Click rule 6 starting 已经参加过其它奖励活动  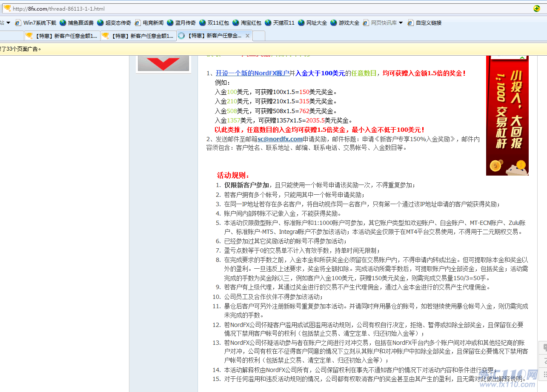pyautogui.click(x=286, y=241)
